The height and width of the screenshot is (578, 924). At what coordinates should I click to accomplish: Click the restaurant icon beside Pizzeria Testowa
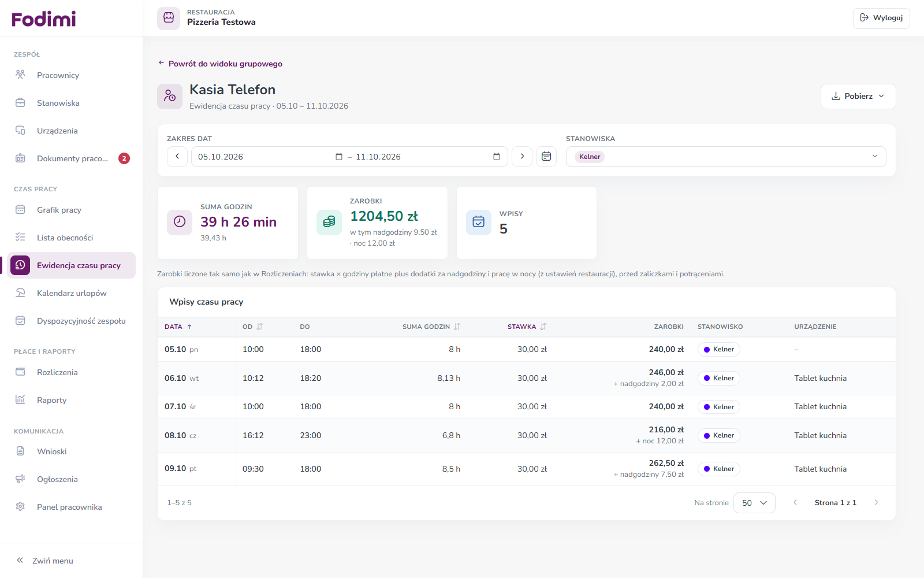169,18
